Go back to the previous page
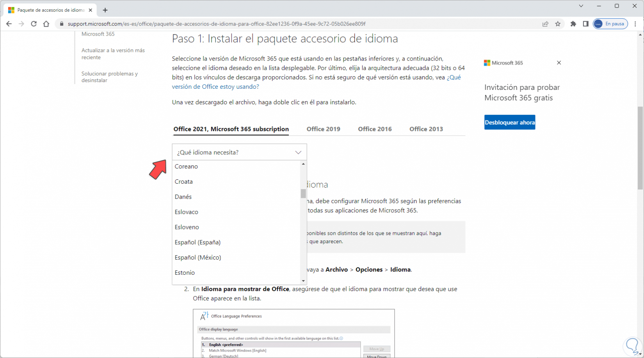This screenshot has height=358, width=644. (x=9, y=24)
